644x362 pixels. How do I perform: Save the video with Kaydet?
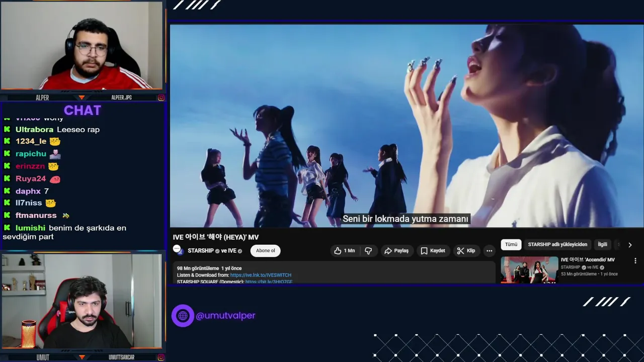click(x=433, y=250)
